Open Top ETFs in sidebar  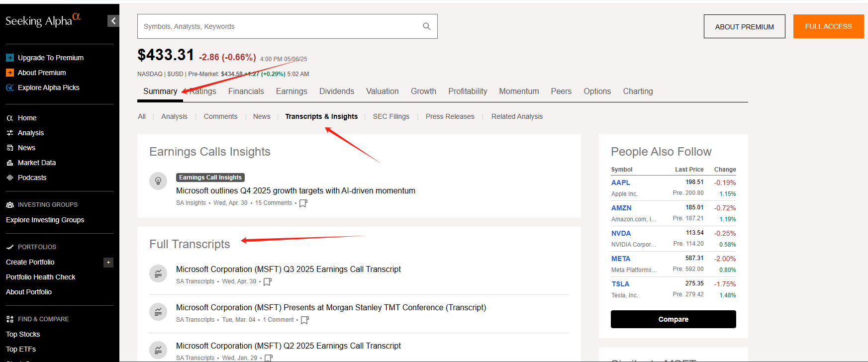[21, 349]
